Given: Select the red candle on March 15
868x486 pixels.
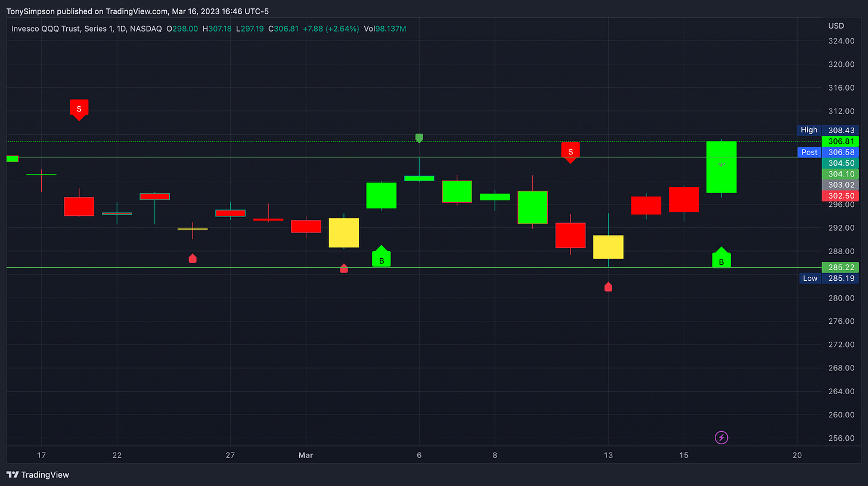Looking at the screenshot, I should (684, 199).
